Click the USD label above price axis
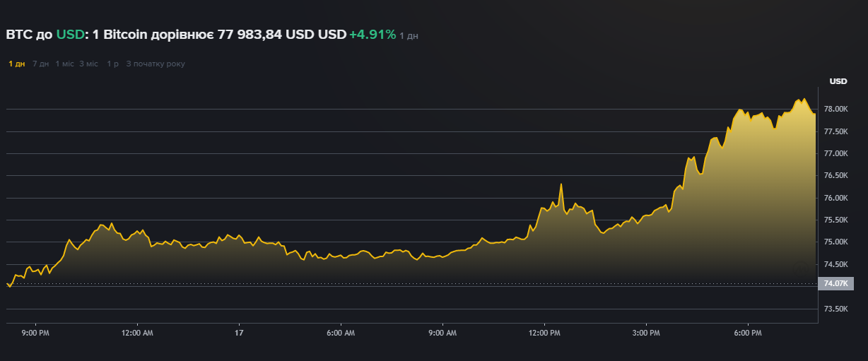The image size is (868, 361). point(838,81)
